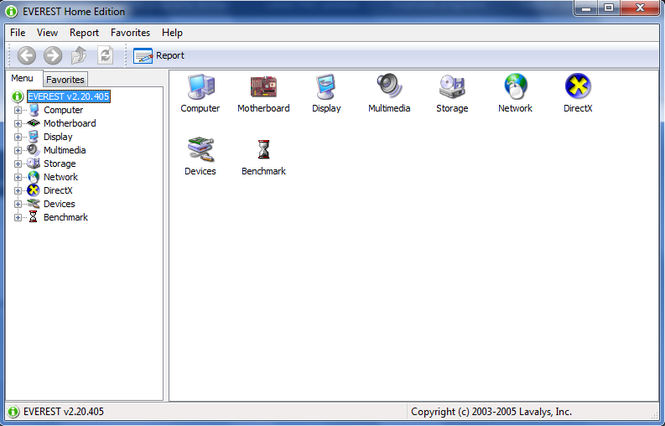Expand the DirectX tree node
Screen dimensions: 665x426
[18, 191]
